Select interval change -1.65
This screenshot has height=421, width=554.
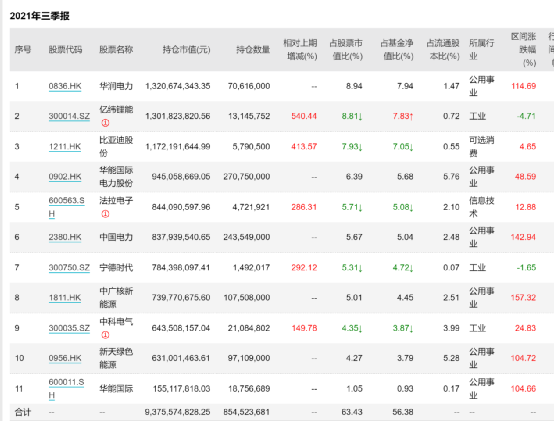pyautogui.click(x=526, y=267)
